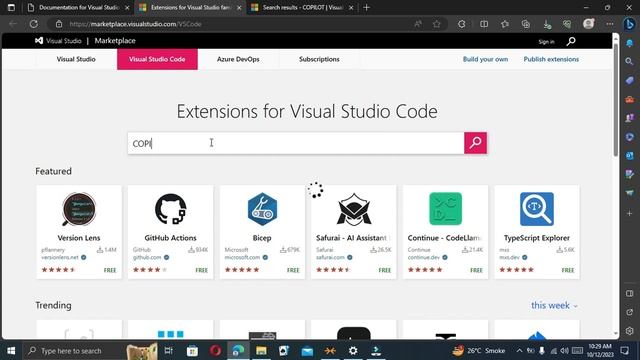Screen dimensions: 640x360
Task: Open File Explorer from taskbar
Action: (x=261, y=351)
